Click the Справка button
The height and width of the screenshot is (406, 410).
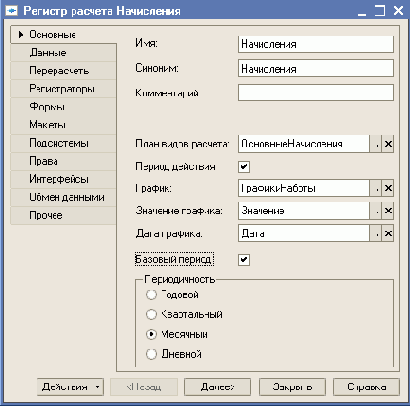tap(366, 387)
